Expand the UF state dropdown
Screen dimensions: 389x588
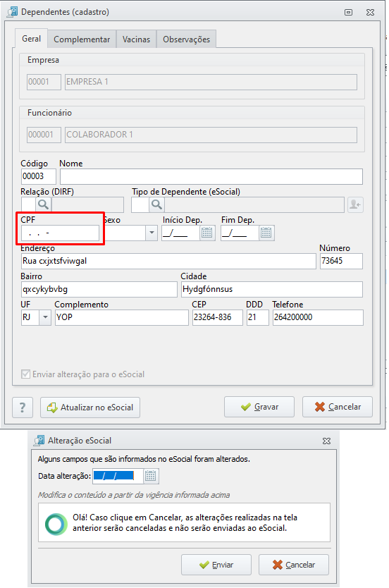(x=45, y=317)
